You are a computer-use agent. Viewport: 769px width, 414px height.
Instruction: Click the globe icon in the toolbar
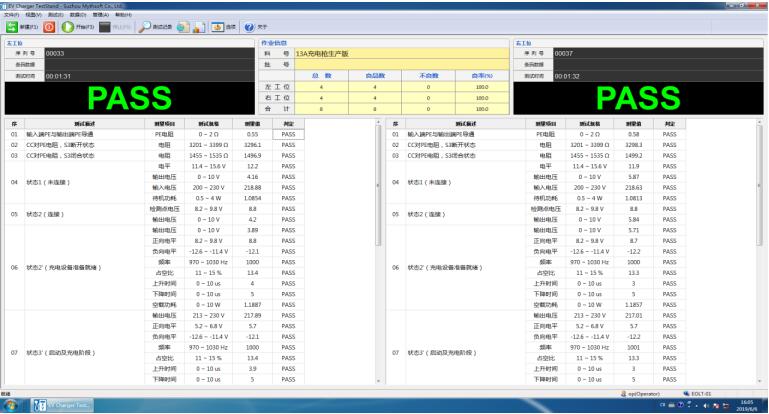click(184, 26)
